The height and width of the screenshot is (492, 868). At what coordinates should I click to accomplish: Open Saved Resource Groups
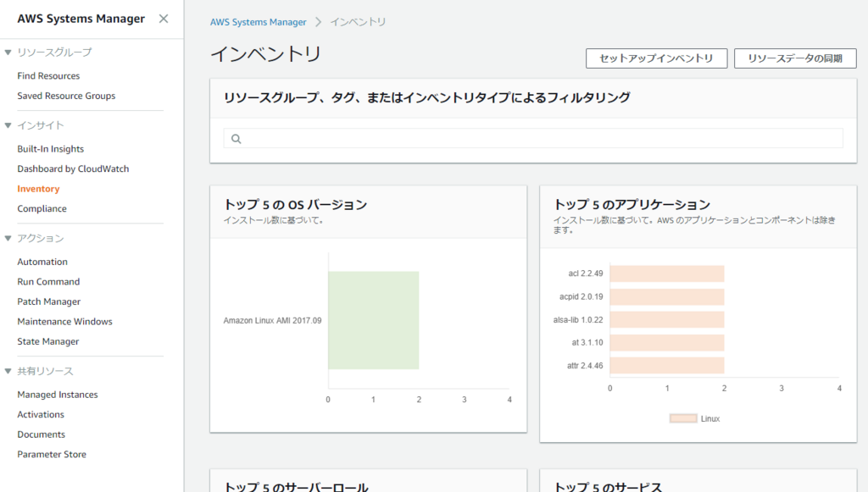click(66, 96)
